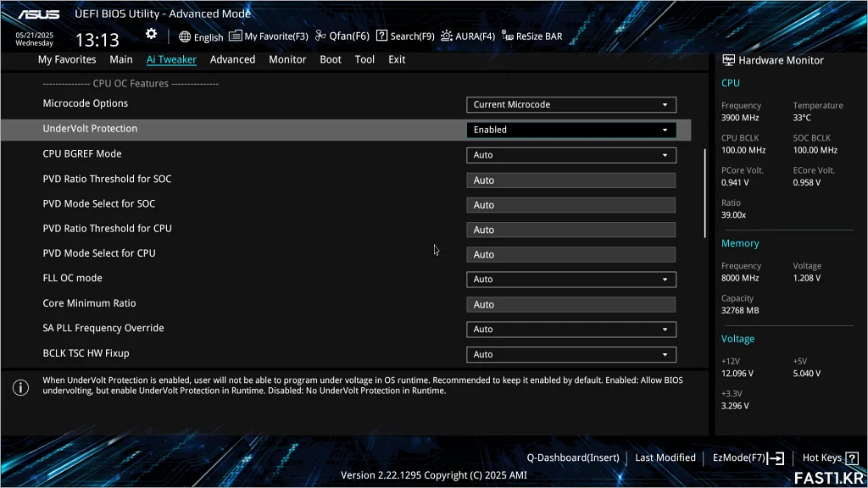Select BCLK TSC HW Fixup label
The height and width of the screenshot is (488, 868).
coord(86,353)
